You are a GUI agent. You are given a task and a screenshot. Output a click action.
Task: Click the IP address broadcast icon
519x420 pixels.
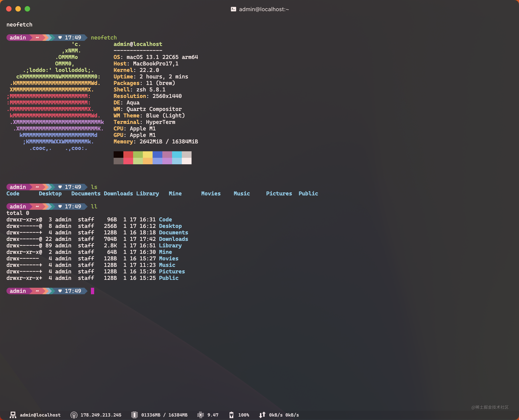74,415
